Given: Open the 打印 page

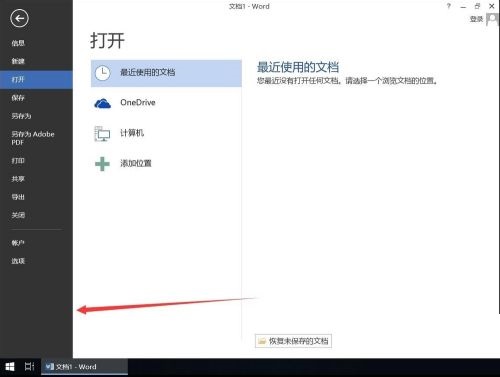Looking at the screenshot, I should click(18, 161).
